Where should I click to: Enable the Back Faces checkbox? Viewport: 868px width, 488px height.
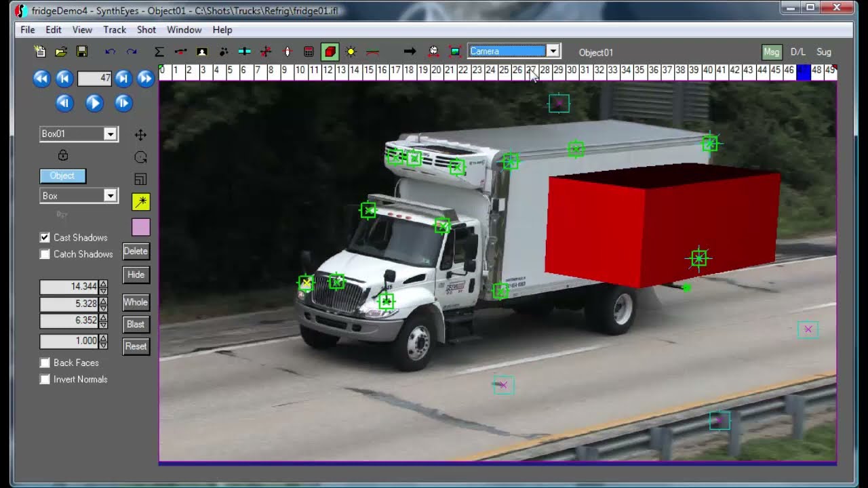tap(45, 363)
